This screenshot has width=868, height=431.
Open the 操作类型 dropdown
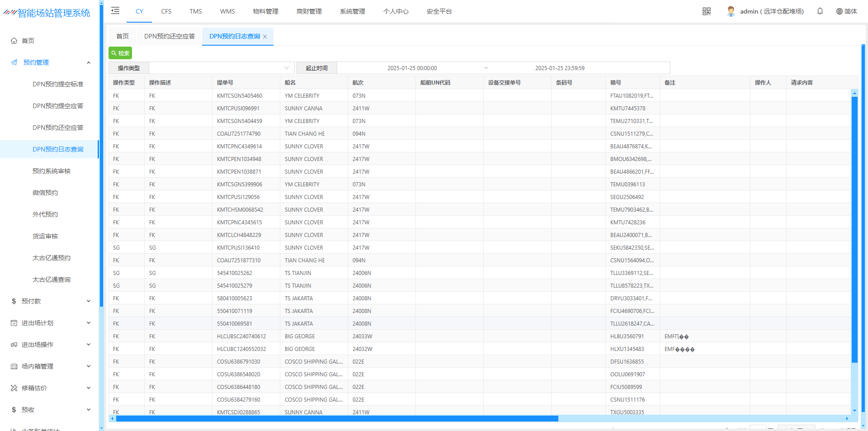click(222, 68)
